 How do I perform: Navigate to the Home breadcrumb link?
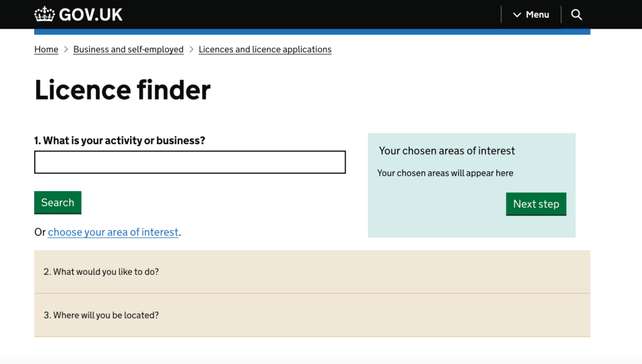click(x=46, y=49)
